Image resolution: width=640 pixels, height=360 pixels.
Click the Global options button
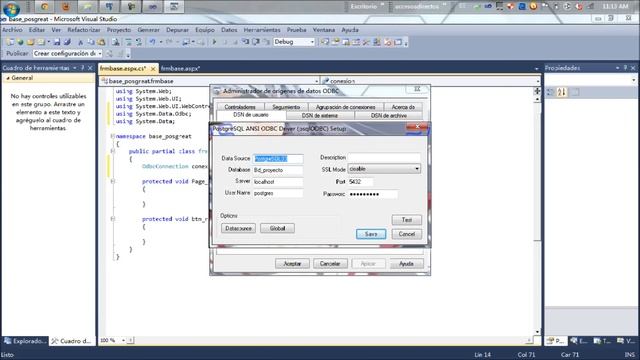277,229
